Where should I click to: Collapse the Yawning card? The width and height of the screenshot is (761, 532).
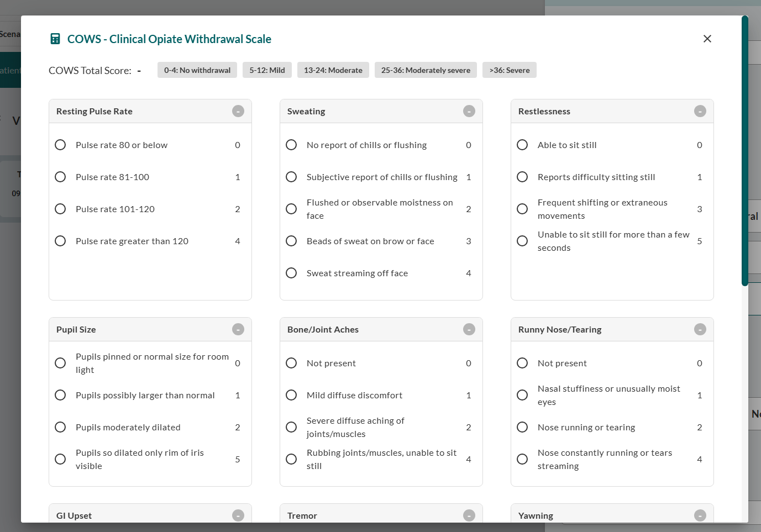tap(700, 515)
